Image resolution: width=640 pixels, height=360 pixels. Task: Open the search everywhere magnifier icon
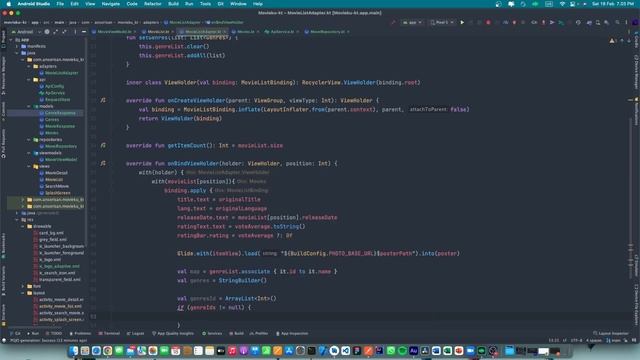(617, 22)
